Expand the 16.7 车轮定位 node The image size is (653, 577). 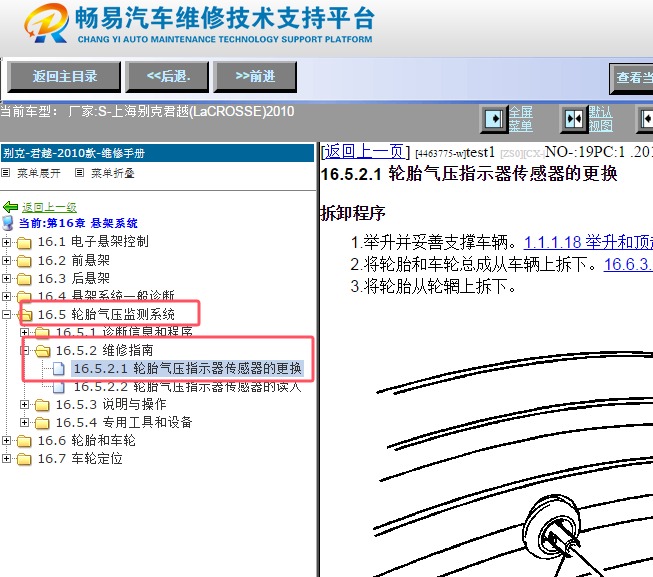pyautogui.click(x=6, y=458)
